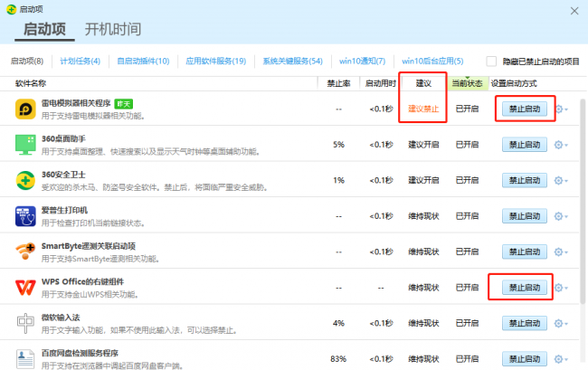This screenshot has height=370, width=588.
Task: Open gear settings dropdown for 微软输入法
Action: pyautogui.click(x=562, y=323)
